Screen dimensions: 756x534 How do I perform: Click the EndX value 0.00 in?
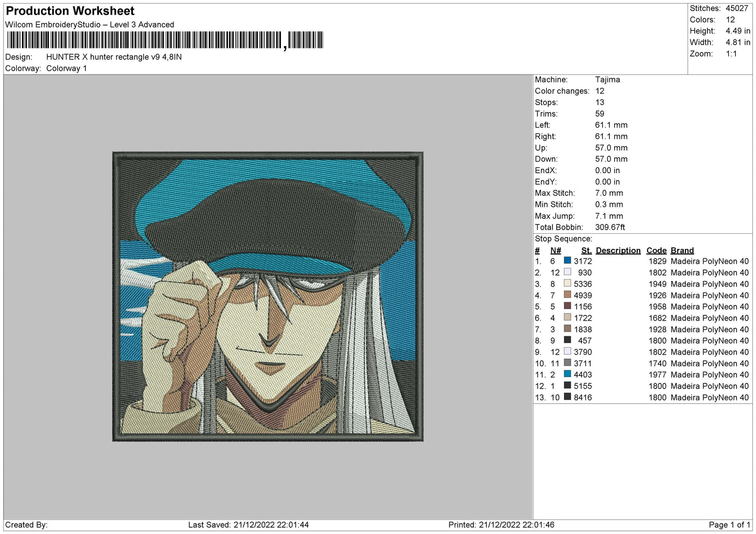click(x=607, y=171)
